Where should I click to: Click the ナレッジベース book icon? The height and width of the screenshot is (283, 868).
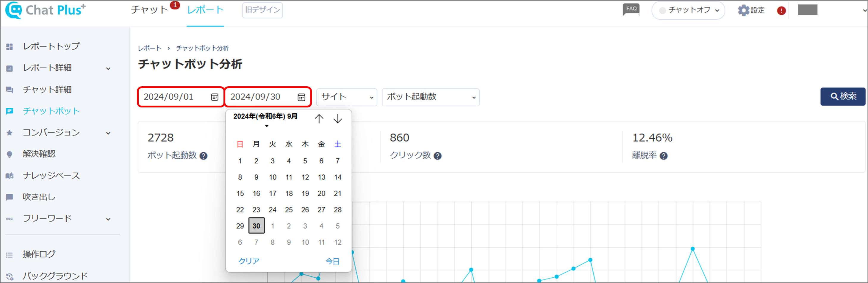tap(10, 176)
